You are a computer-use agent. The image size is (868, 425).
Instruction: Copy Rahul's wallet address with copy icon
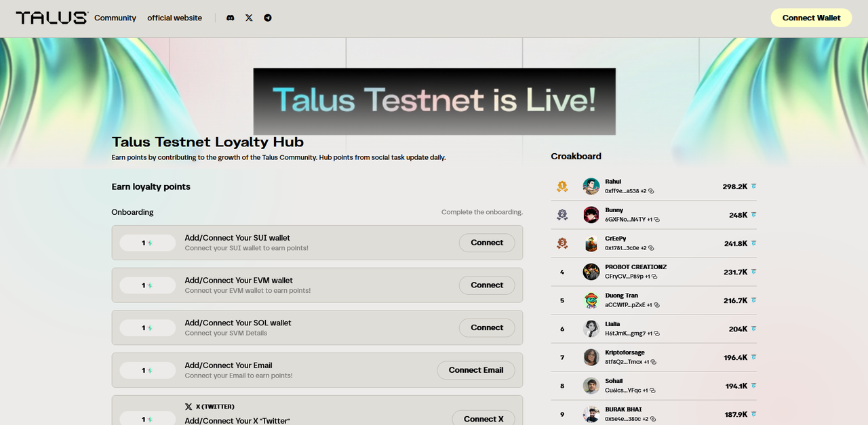click(x=651, y=192)
